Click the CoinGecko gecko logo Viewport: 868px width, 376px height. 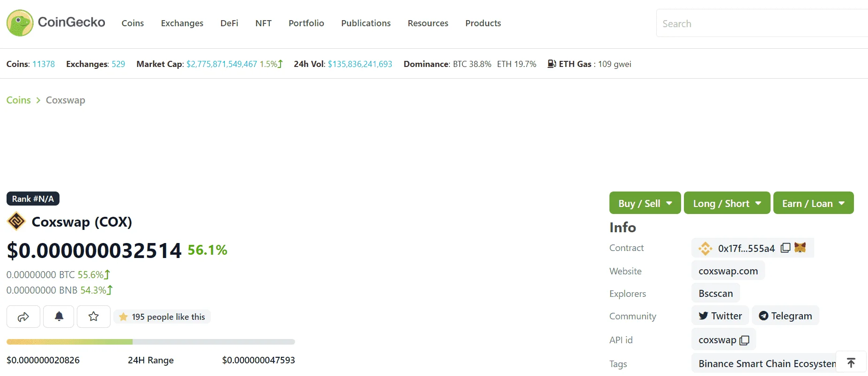pyautogui.click(x=20, y=23)
